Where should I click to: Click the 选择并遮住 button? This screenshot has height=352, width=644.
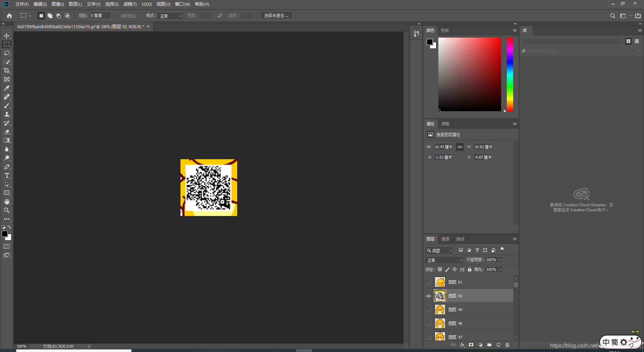pos(276,16)
